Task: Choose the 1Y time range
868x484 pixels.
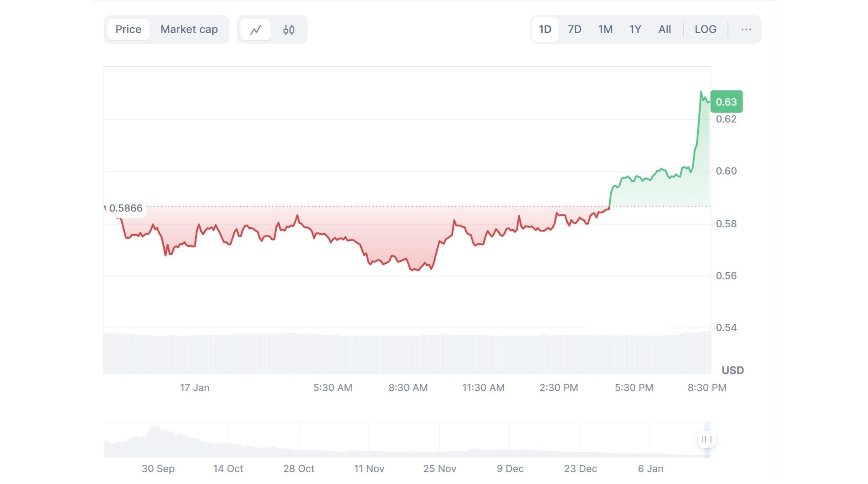Action: click(635, 29)
